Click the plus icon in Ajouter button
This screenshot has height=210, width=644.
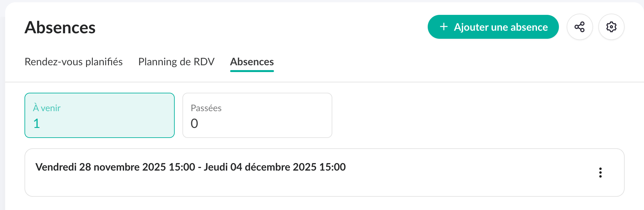444,27
